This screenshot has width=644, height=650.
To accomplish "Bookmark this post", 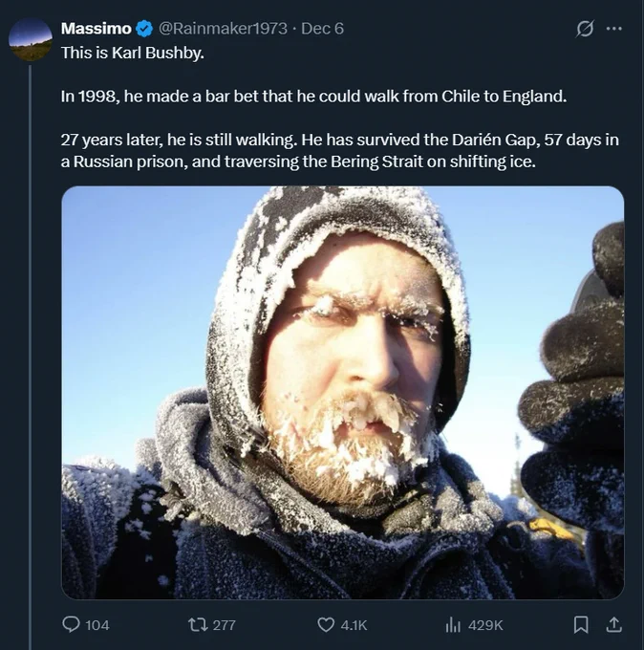I will point(580,624).
